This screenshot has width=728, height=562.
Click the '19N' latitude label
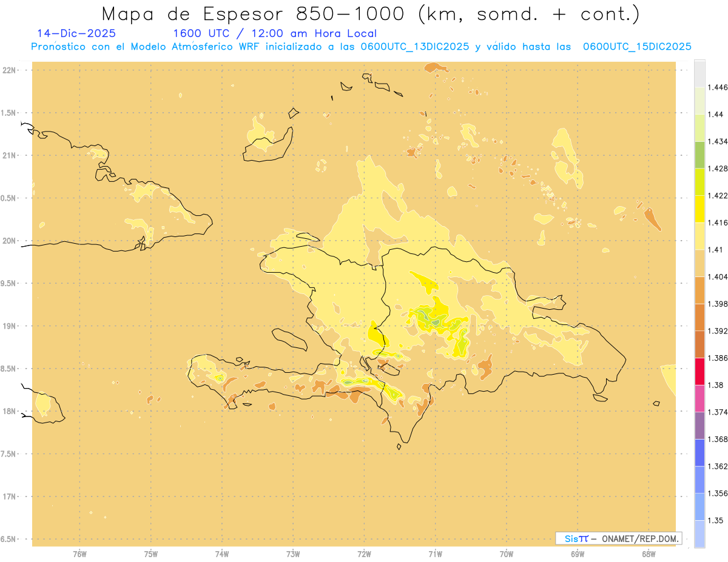click(x=10, y=326)
